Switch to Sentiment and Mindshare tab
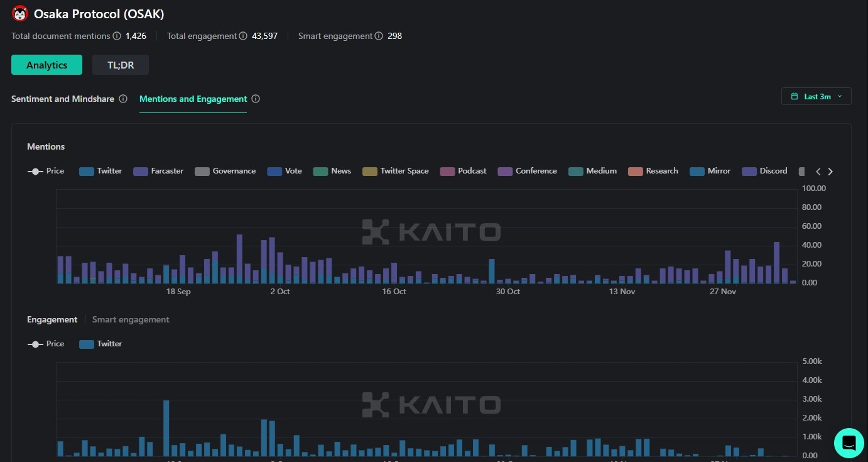Screen dimensions: 868x462 (x=63, y=99)
